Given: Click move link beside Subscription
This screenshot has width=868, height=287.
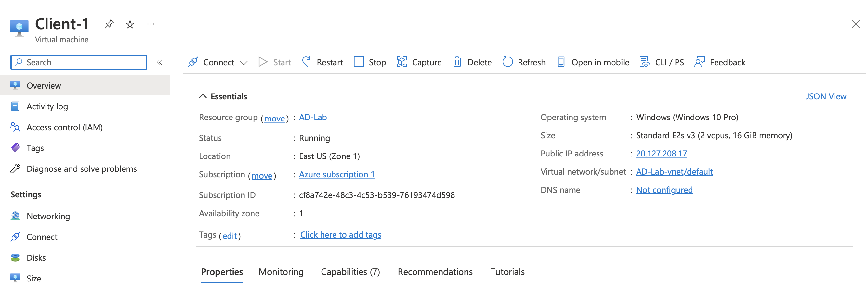Looking at the screenshot, I should coord(262,176).
